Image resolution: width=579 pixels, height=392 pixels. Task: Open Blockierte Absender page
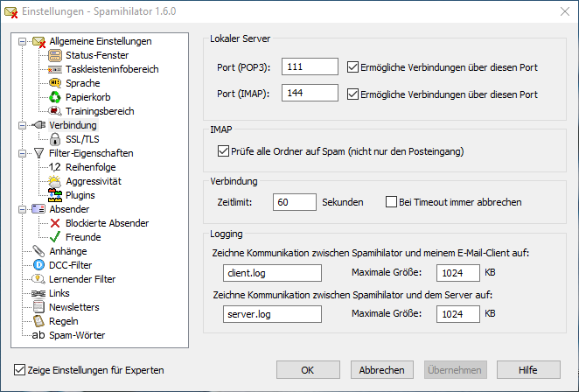coord(107,223)
